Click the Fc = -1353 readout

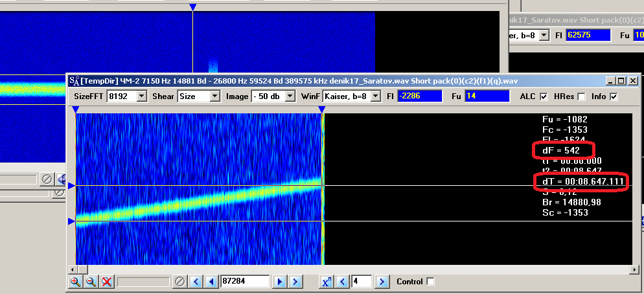[x=565, y=130]
